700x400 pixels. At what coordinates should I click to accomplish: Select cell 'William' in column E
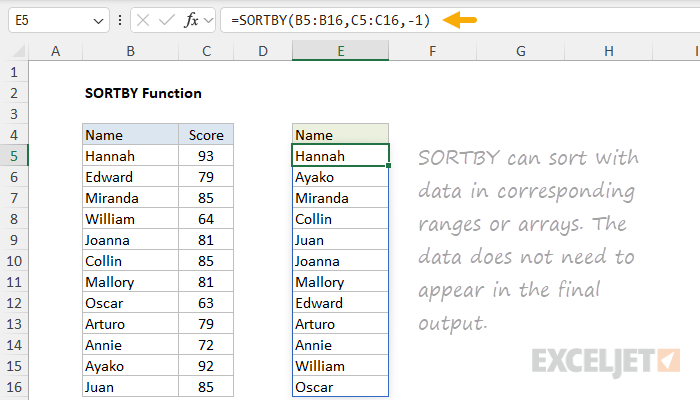tap(341, 366)
